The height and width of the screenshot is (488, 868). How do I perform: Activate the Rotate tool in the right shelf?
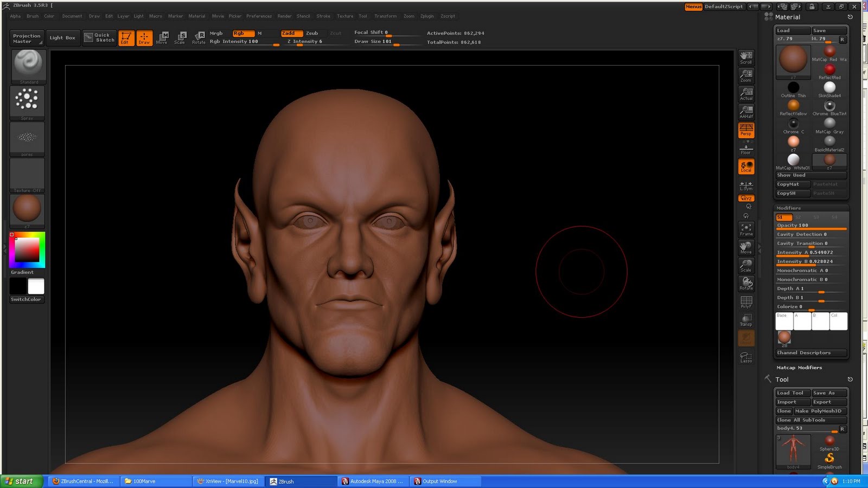pyautogui.click(x=746, y=284)
